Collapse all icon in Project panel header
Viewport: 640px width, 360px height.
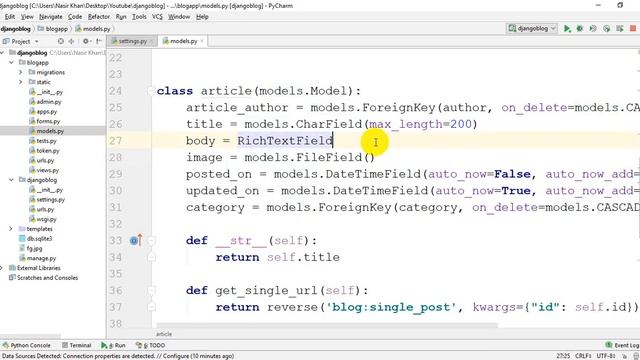click(x=71, y=41)
